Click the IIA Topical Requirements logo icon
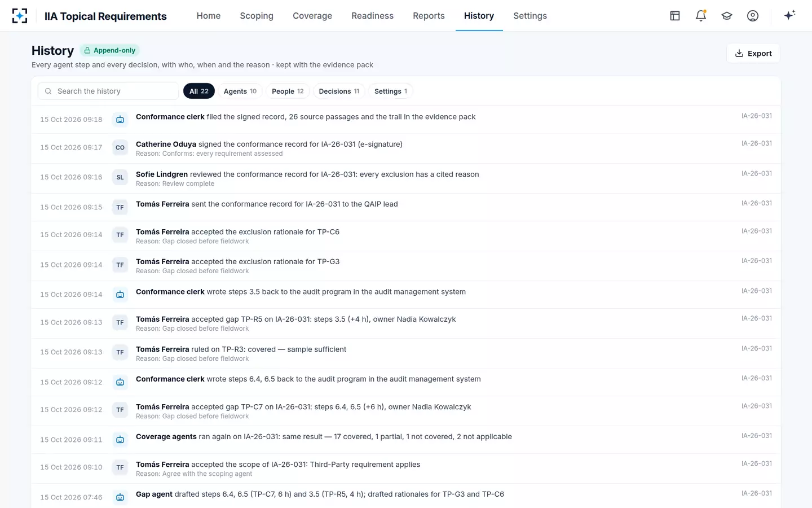Viewport: 812px width, 508px height. 20,16
